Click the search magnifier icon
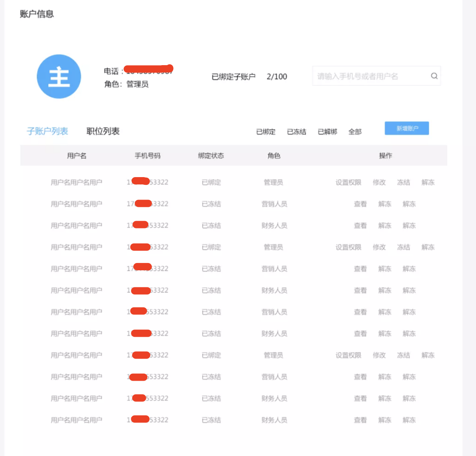Viewport: 476px width, 456px height. [x=433, y=76]
